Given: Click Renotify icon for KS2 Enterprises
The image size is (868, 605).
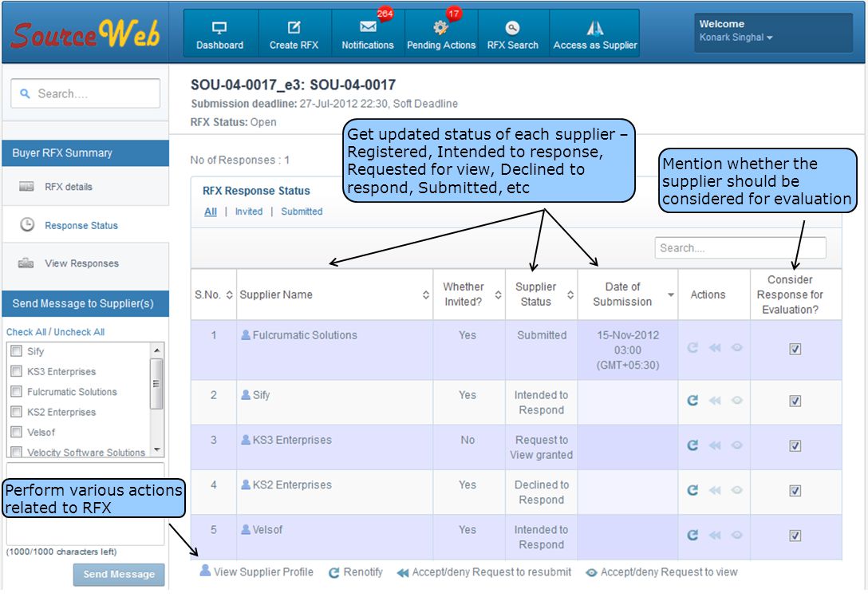Looking at the screenshot, I should pos(692,490).
